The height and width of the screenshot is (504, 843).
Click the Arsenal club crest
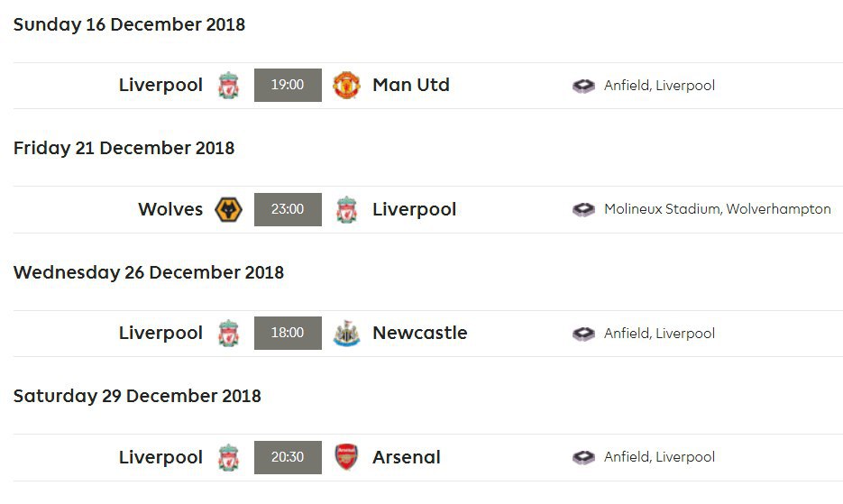coord(346,457)
